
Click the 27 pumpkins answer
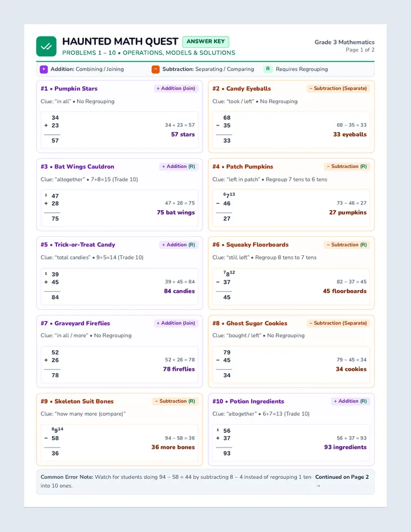pyautogui.click(x=348, y=212)
